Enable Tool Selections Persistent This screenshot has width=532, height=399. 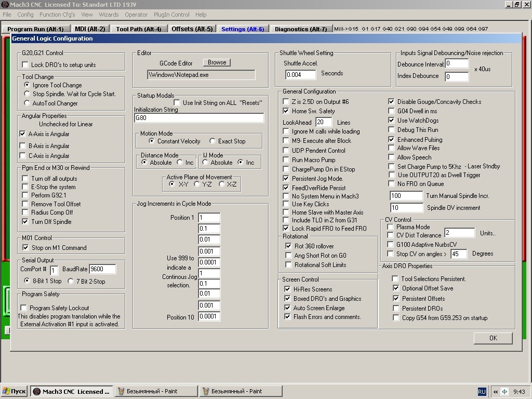(x=395, y=278)
